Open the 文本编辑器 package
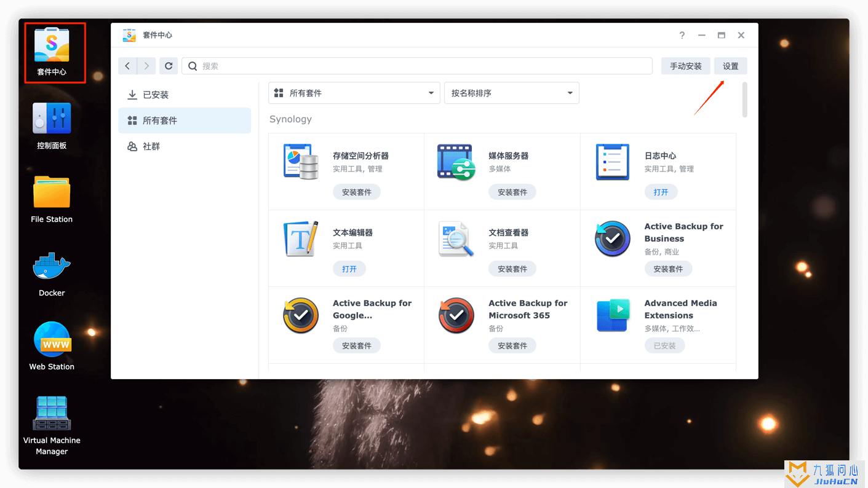Screen dimensions: 868x488 click(x=349, y=269)
